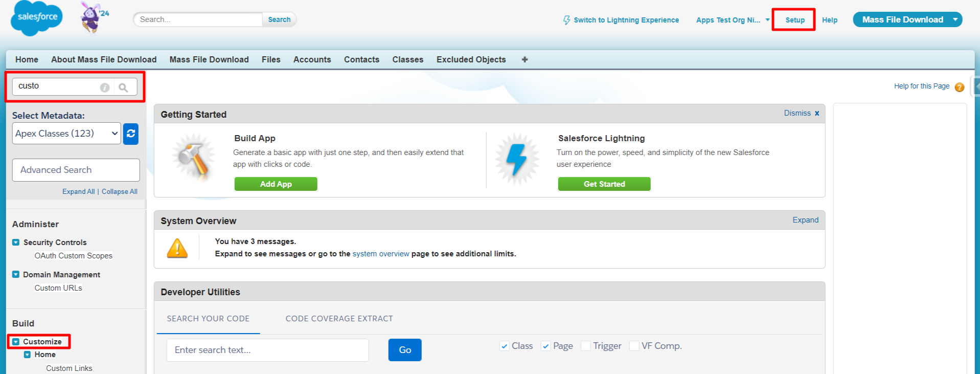Click the Advanced Search field
The height and width of the screenshot is (374, 980).
(76, 170)
